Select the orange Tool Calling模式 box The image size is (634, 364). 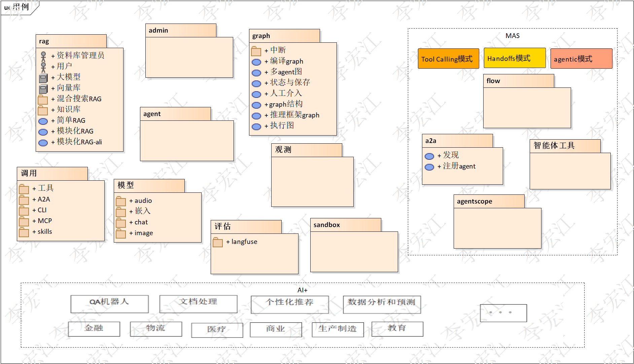448,59
